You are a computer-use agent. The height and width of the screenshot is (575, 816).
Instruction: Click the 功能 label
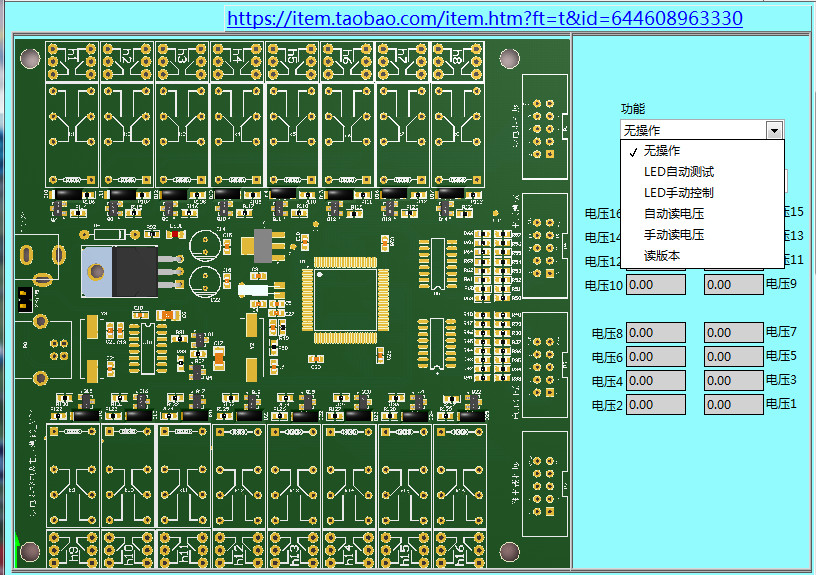(633, 109)
